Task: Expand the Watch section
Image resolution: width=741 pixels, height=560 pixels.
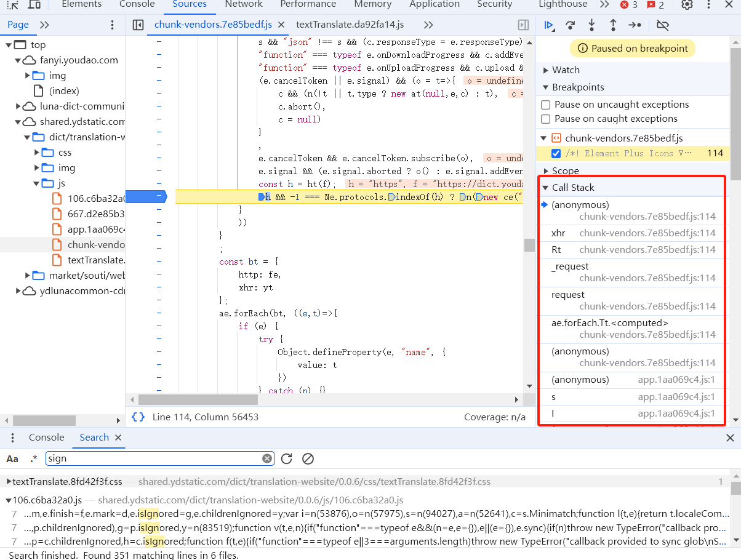Action: tap(545, 70)
